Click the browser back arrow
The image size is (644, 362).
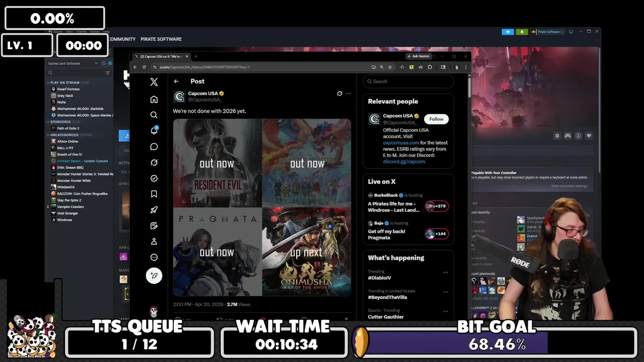pyautogui.click(x=135, y=67)
